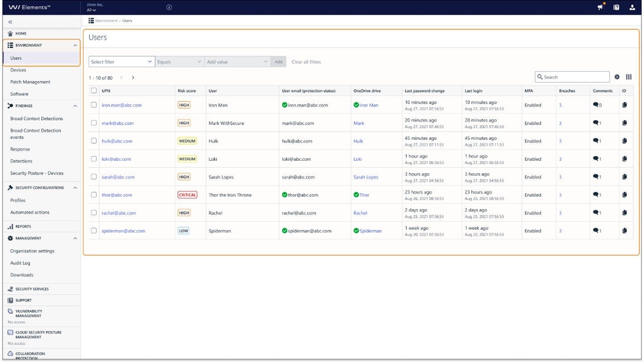This screenshot has width=644, height=362.
Task: Open comments icon for Rachel row
Action: [x=596, y=213]
